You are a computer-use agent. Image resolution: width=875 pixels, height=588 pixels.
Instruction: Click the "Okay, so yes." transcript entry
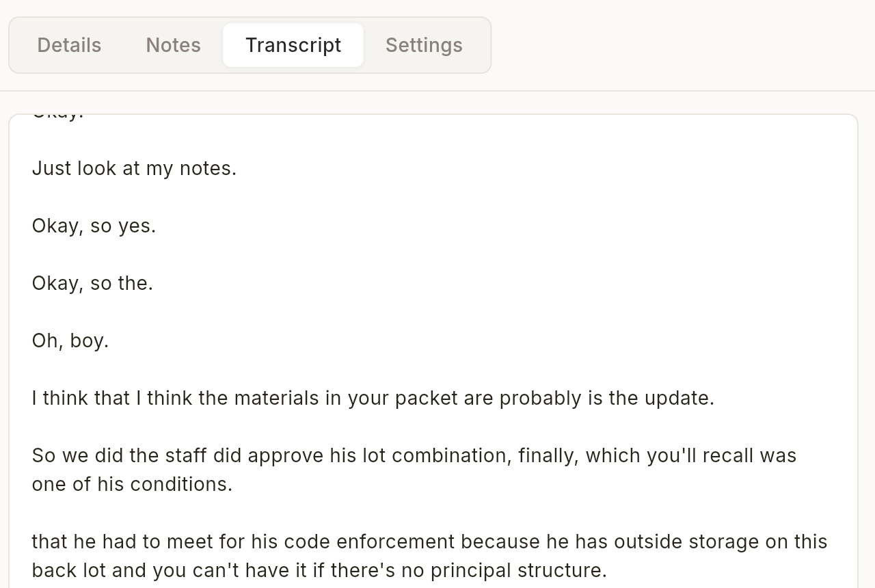pyautogui.click(x=94, y=226)
